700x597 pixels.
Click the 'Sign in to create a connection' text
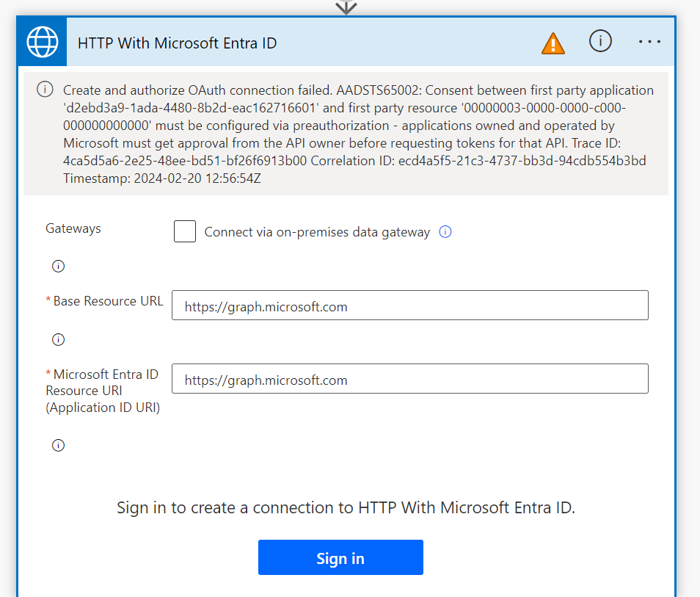coord(346,507)
